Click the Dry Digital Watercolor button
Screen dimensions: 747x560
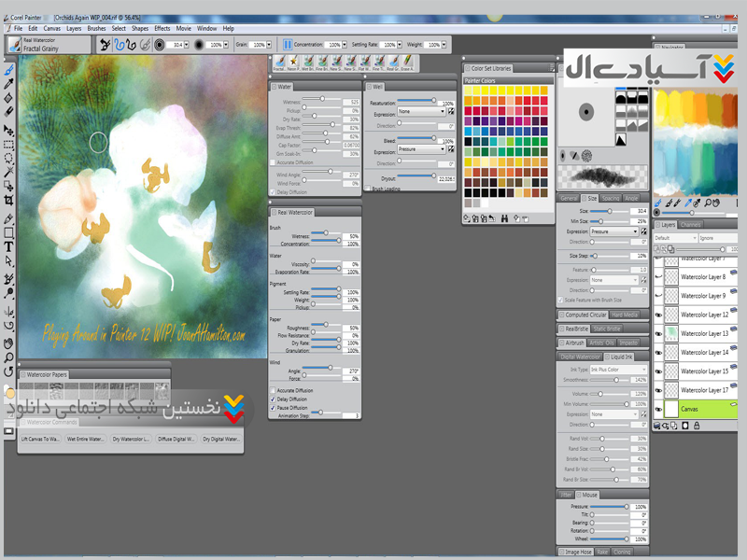click(x=220, y=439)
